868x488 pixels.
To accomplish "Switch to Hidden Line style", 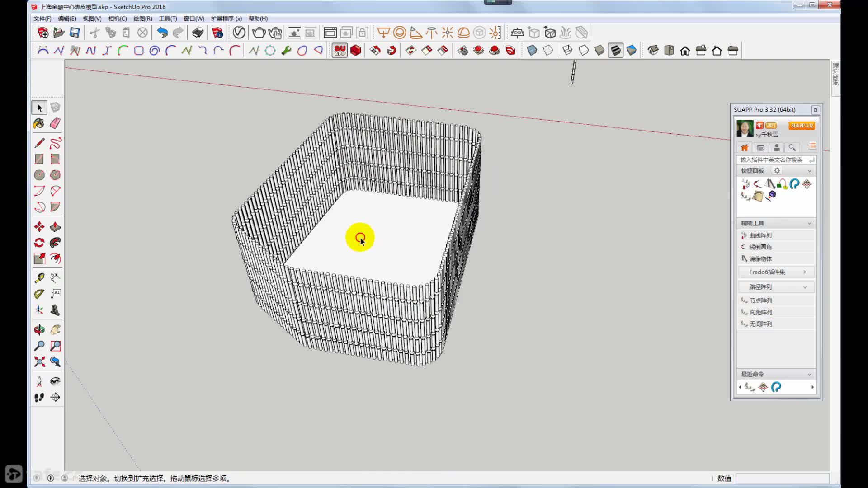I will click(x=584, y=50).
